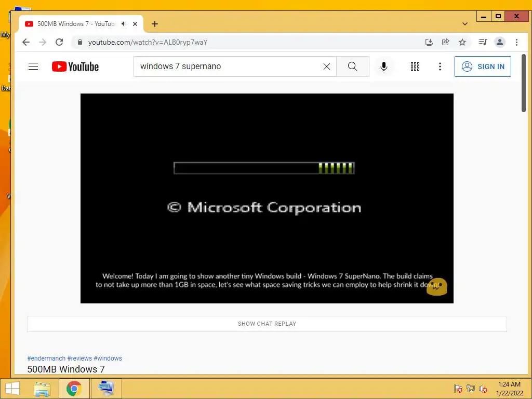532x399 pixels.
Task: Go forward in browser history
Action: tap(43, 42)
